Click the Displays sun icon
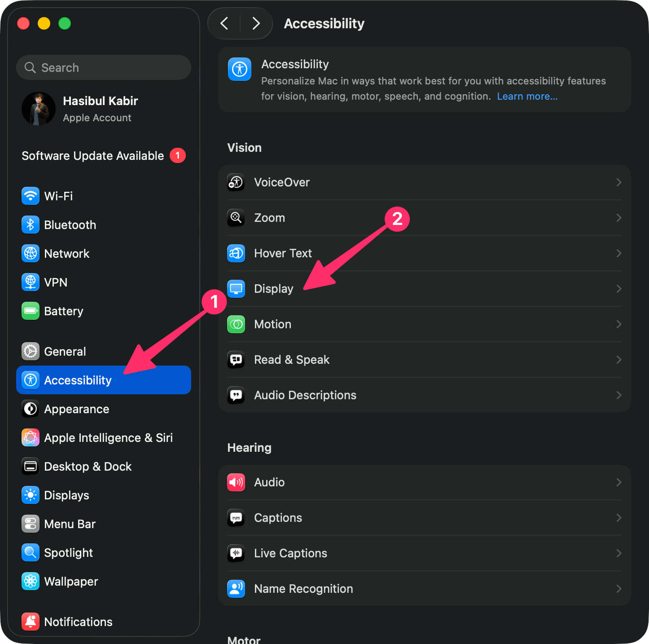The width and height of the screenshot is (649, 644). (x=31, y=495)
